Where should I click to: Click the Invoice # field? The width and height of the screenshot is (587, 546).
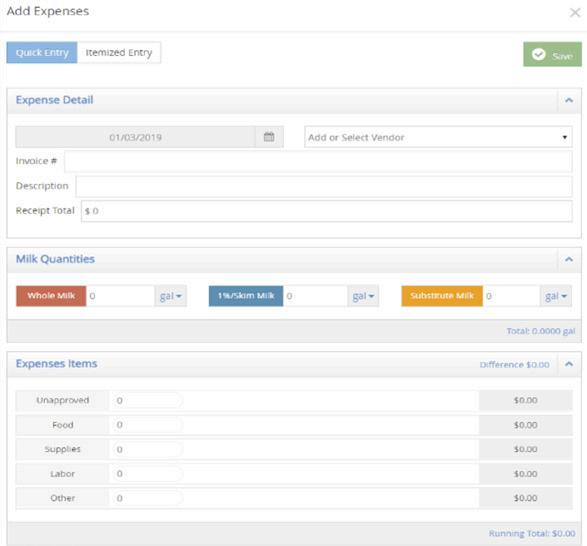[318, 162]
